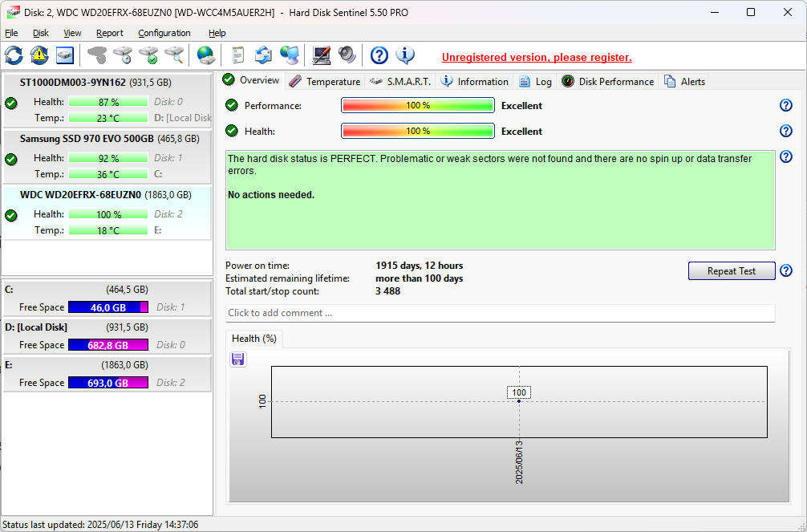Open the Disk menu
Screen dimensions: 807x532
pyautogui.click(x=40, y=33)
